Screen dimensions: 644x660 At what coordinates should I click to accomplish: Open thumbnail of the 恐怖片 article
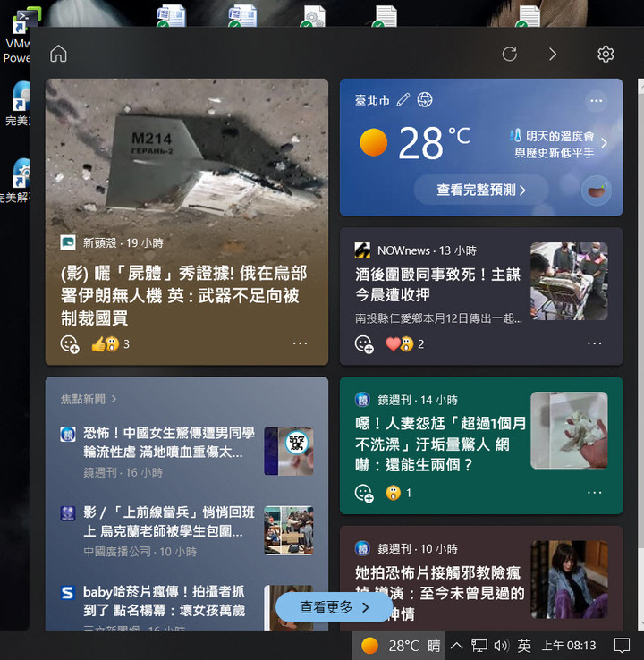pyautogui.click(x=569, y=580)
